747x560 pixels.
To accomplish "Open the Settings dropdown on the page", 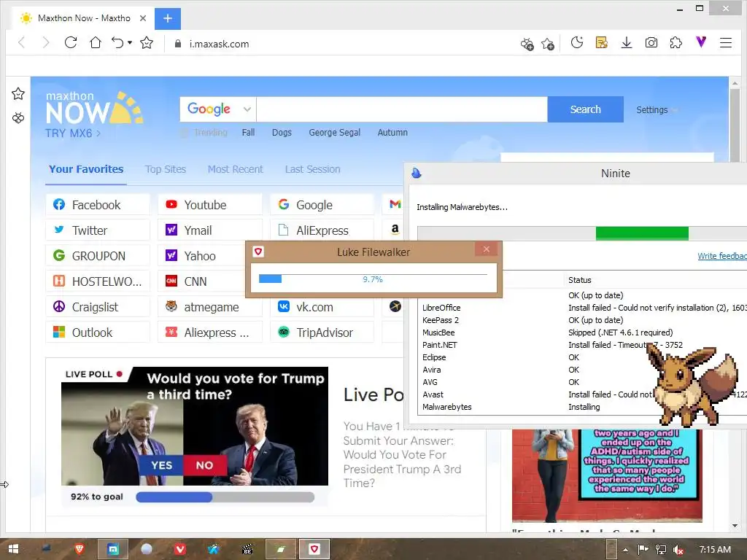I will point(657,110).
